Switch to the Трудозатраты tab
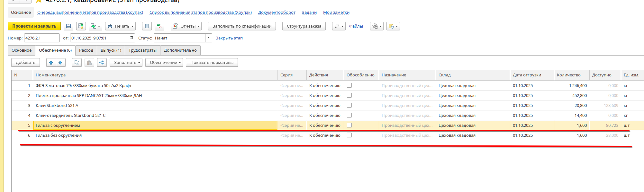Screen dimensions: 644x192 coord(142,50)
